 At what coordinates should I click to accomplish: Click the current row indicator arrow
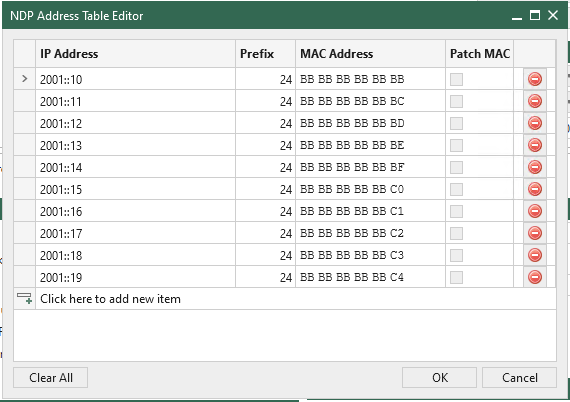point(24,79)
